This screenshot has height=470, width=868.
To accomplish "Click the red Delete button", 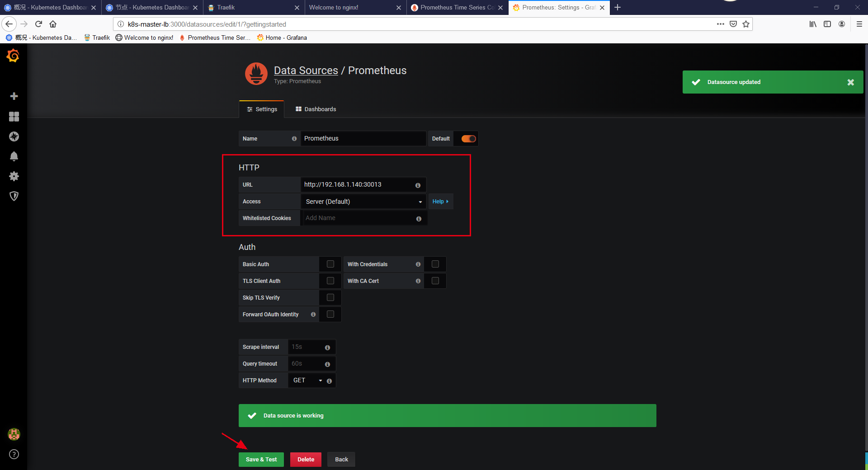I will pyautogui.click(x=306, y=460).
